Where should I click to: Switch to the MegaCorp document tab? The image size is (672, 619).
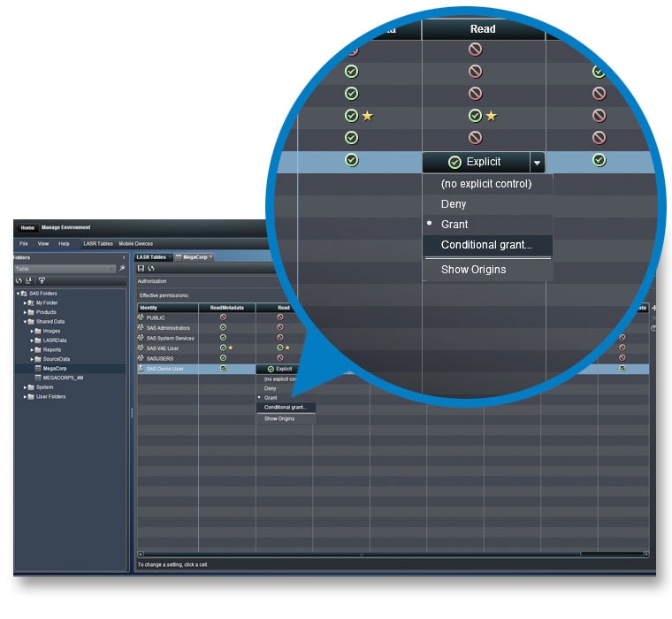point(195,257)
